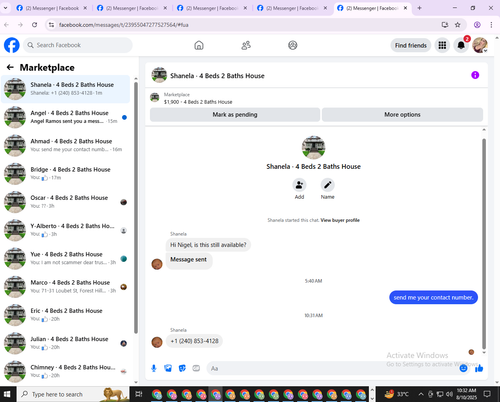Screen dimensions: 500x402
Task: Open the GIF picker icon
Action: pyautogui.click(x=196, y=368)
